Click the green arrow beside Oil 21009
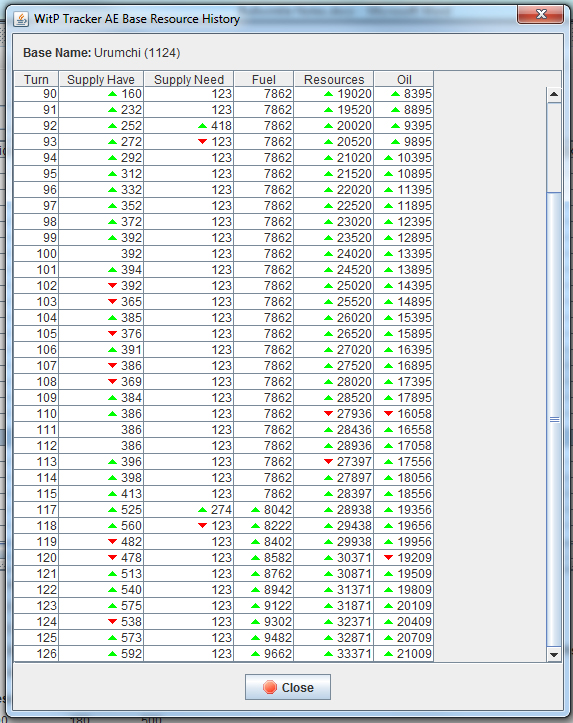 (x=388, y=653)
